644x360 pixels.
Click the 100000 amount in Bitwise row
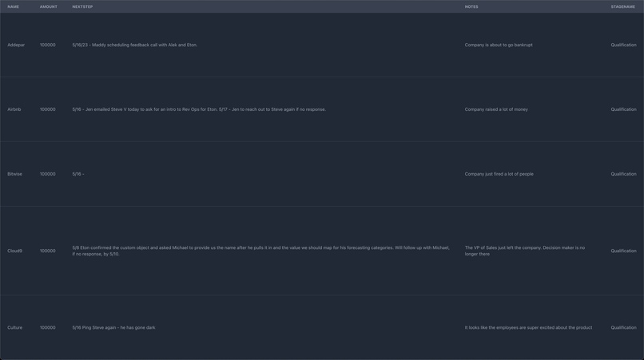[48, 174]
